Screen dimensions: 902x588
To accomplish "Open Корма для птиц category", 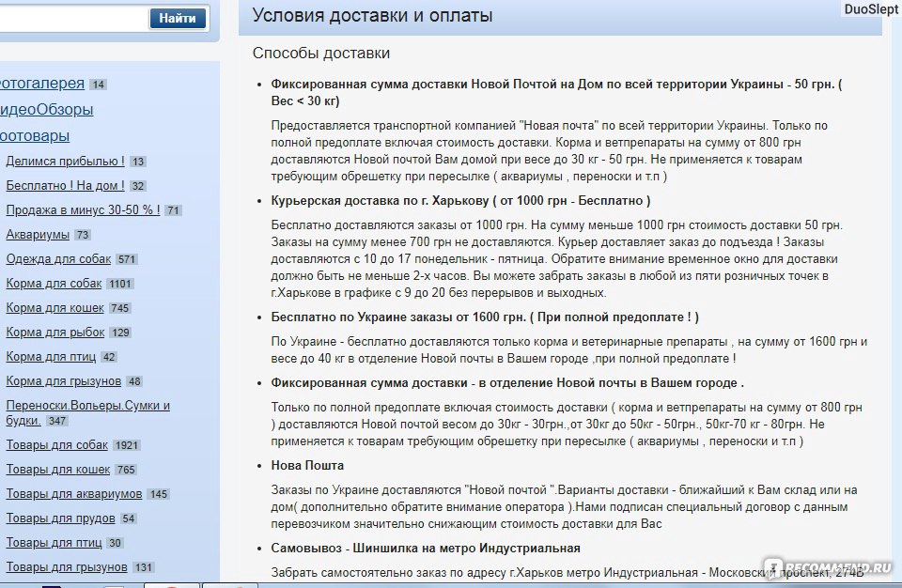I will tap(51, 357).
